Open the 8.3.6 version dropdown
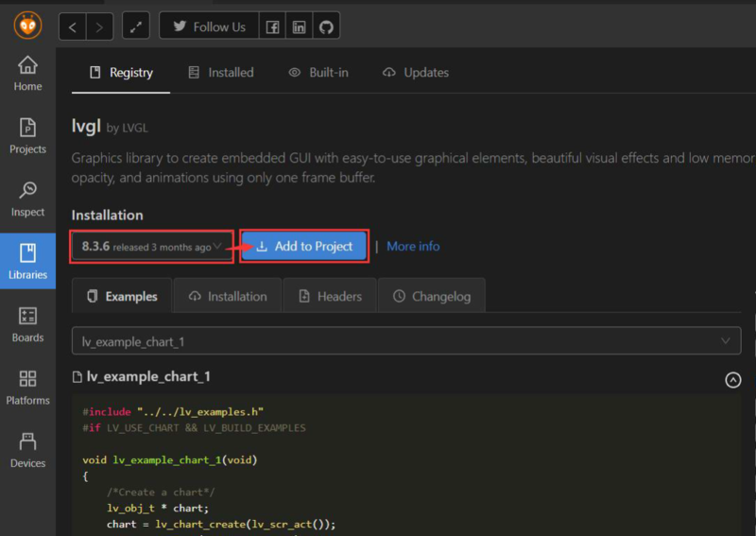 (x=152, y=247)
